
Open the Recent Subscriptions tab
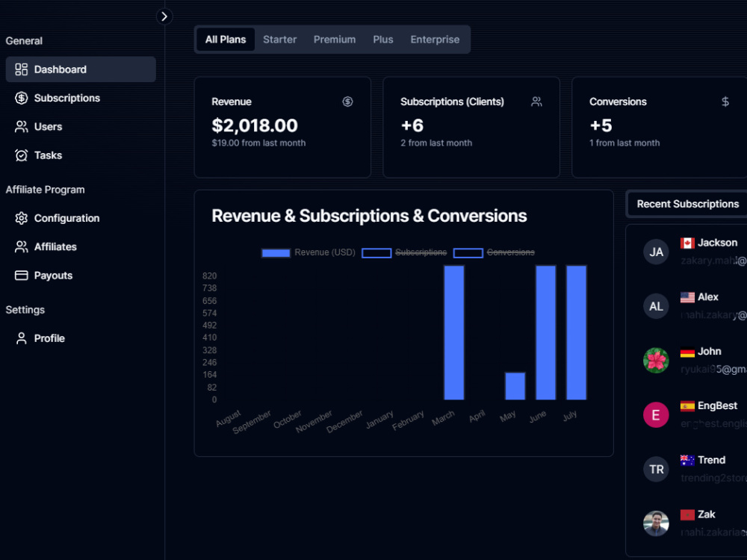coord(687,204)
